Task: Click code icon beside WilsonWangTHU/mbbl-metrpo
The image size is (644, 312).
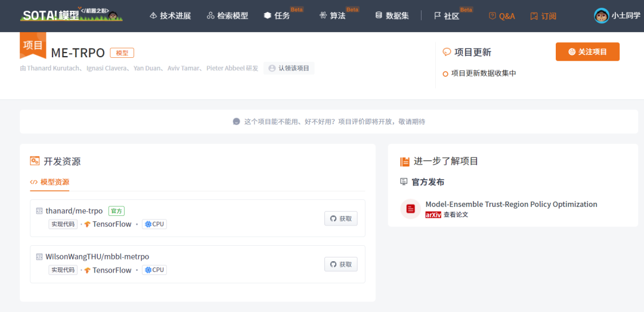Action: [39, 257]
